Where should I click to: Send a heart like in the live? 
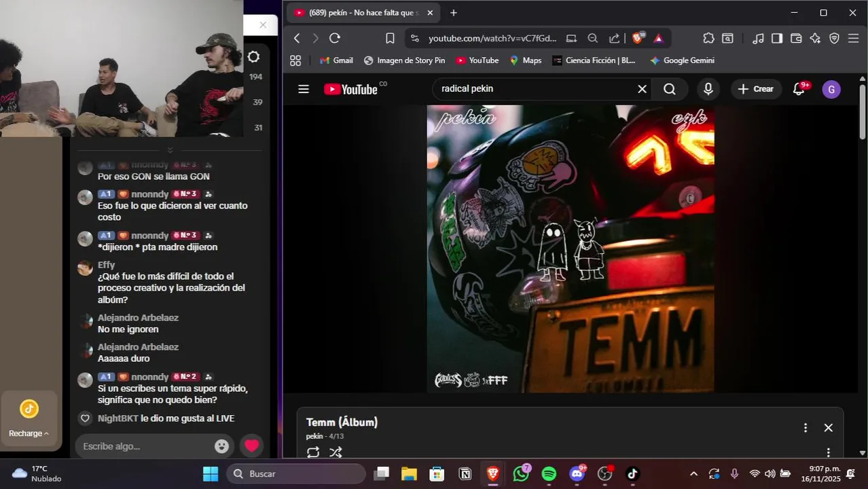[252, 446]
